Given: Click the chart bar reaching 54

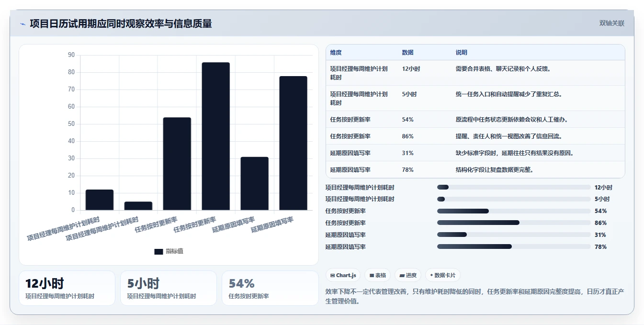Looking at the screenshot, I should tap(177, 164).
